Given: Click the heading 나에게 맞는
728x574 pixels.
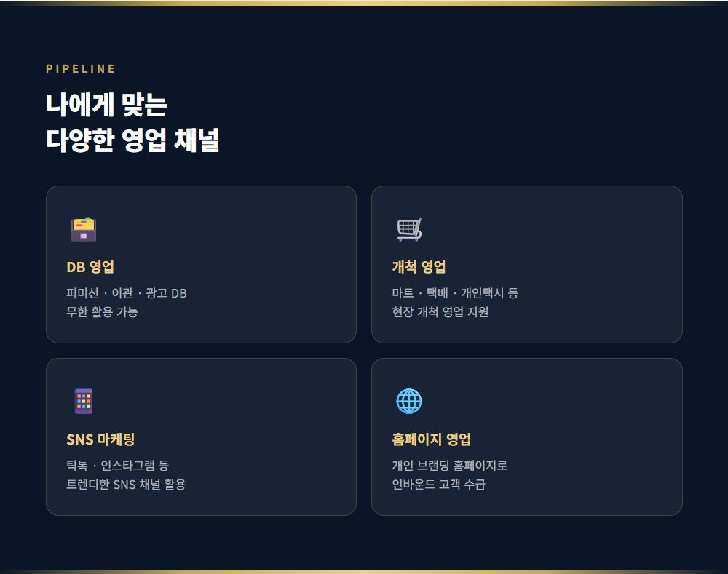Looking at the screenshot, I should (107, 104).
